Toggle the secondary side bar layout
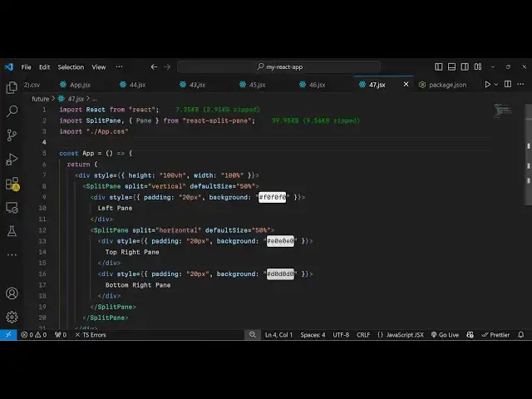 click(465, 66)
